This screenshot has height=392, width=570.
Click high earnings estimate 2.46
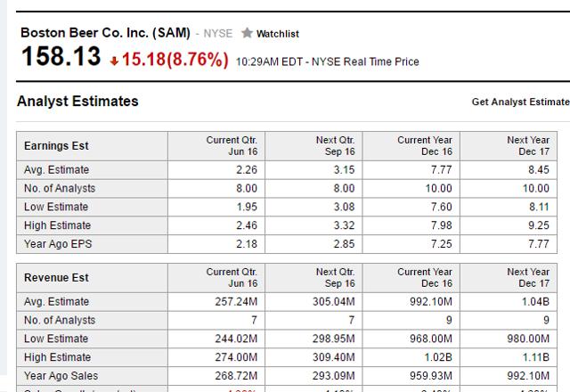(247, 225)
